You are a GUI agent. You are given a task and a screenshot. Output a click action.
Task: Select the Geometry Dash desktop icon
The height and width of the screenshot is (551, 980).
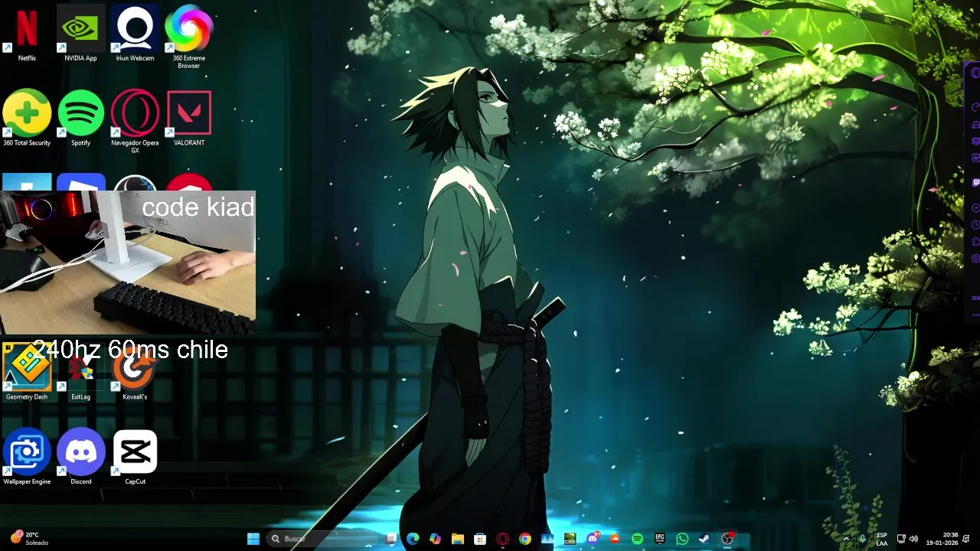[x=27, y=373]
